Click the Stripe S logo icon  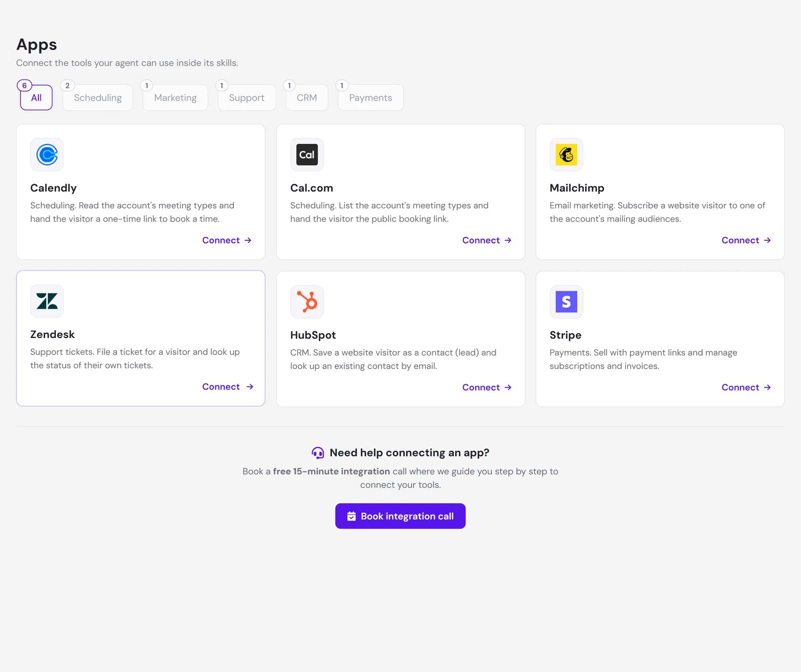point(566,302)
